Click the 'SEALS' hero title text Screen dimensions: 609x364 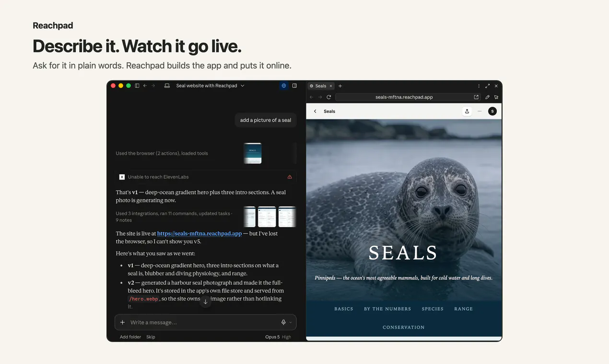[403, 253]
